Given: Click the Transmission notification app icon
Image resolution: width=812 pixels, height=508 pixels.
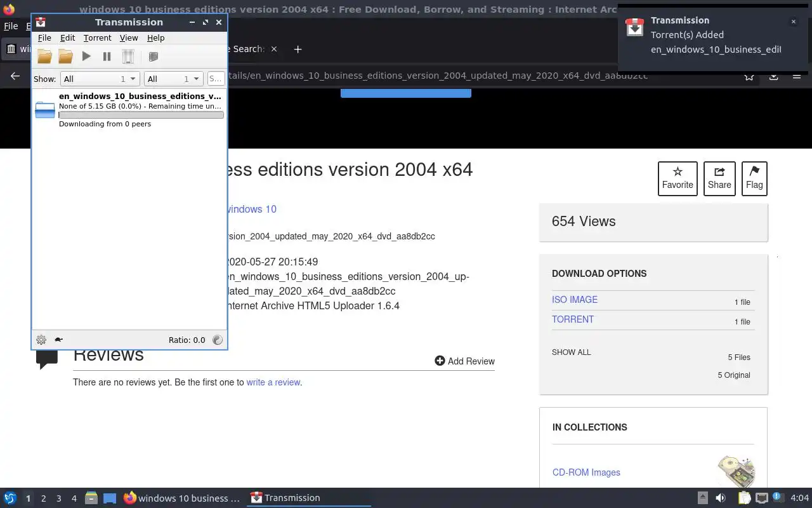Looking at the screenshot, I should tap(635, 27).
